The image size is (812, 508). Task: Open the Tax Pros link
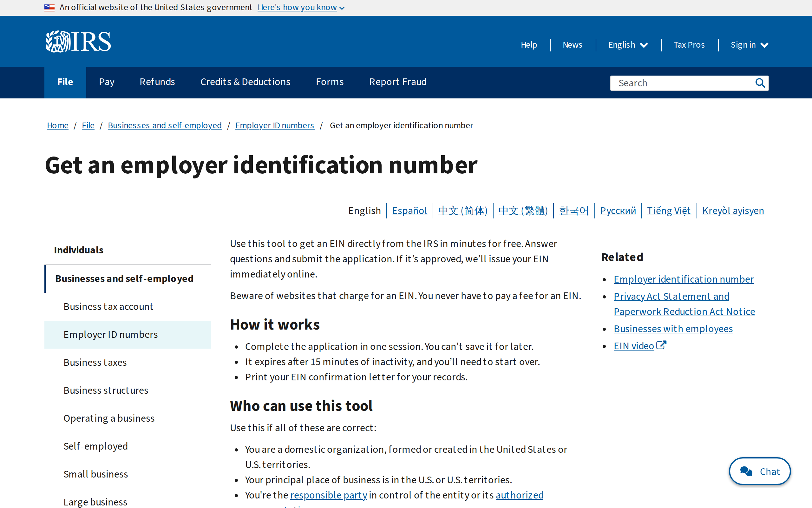(689, 45)
